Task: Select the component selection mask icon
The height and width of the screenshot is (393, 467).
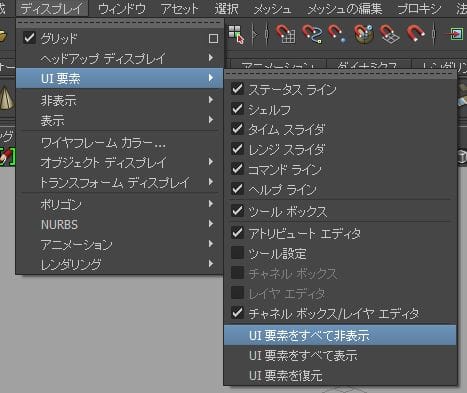Action: pyautogui.click(x=236, y=34)
